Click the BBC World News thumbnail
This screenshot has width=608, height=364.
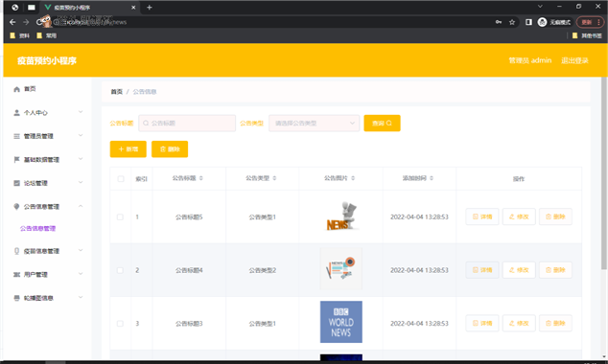341,322
